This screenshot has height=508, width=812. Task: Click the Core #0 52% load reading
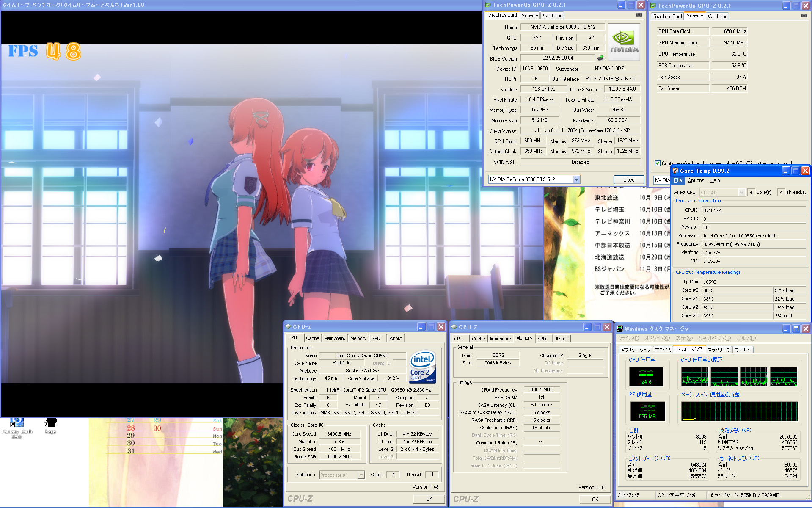click(x=790, y=290)
